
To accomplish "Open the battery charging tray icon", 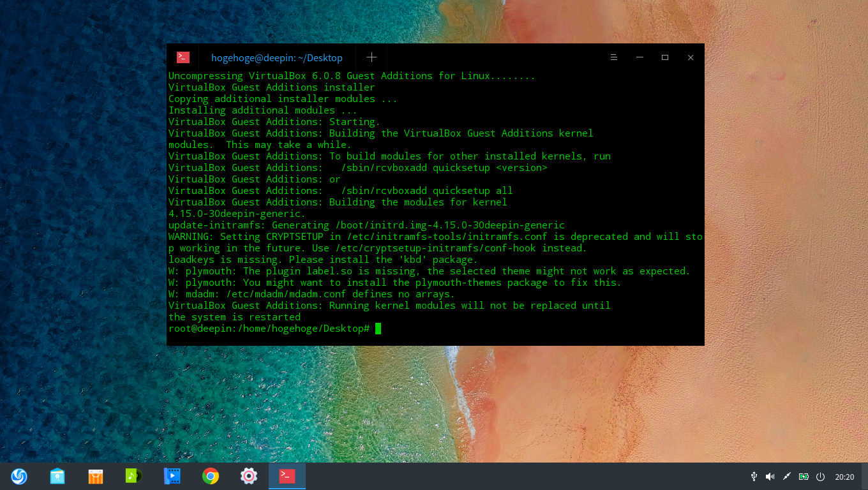I will click(804, 477).
